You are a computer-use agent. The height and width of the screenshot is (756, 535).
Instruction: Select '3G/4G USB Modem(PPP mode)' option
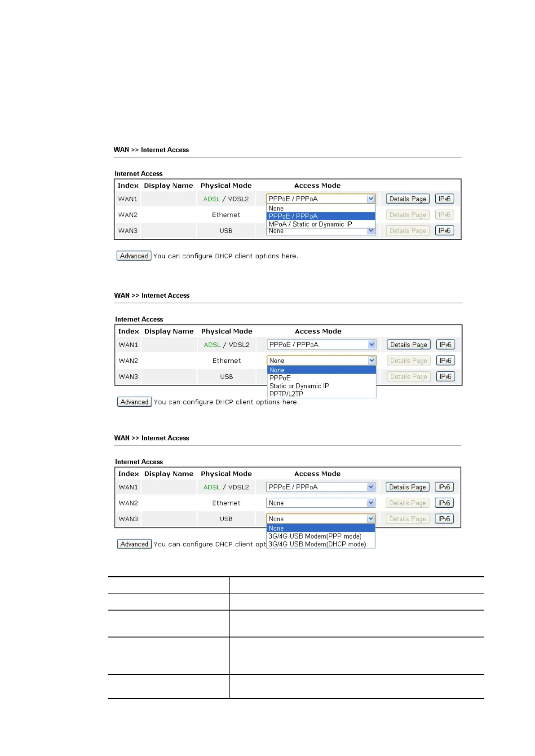[321, 536]
